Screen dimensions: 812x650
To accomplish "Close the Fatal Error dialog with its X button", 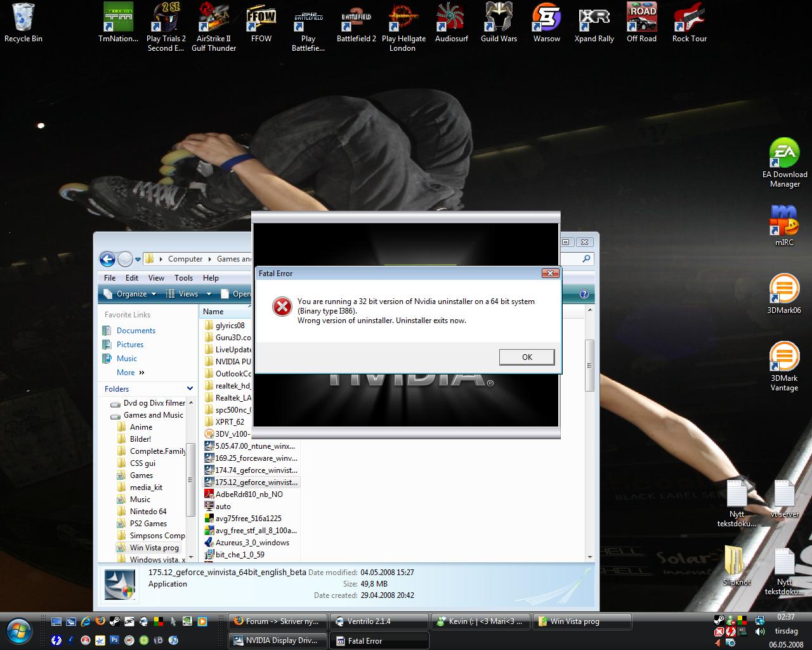I will [550, 273].
